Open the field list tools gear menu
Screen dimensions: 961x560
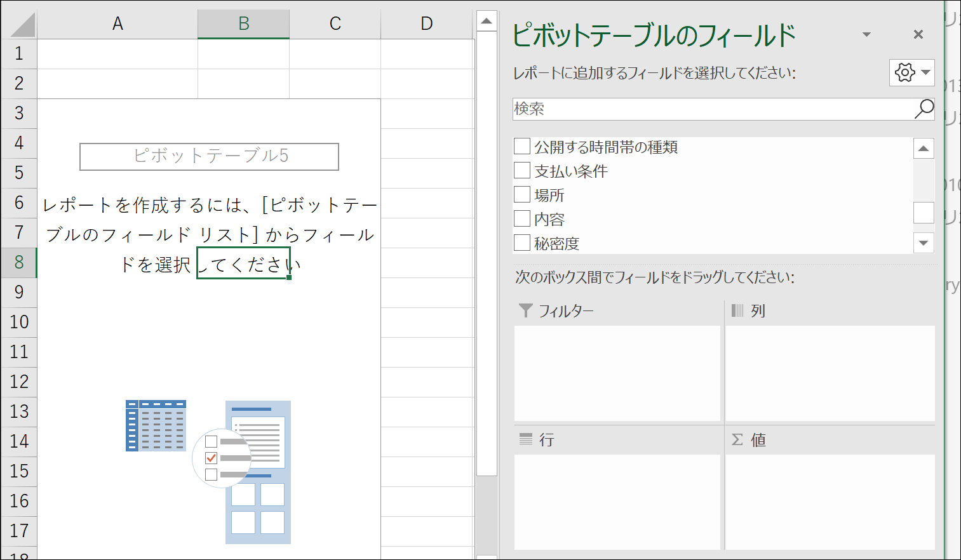point(911,72)
